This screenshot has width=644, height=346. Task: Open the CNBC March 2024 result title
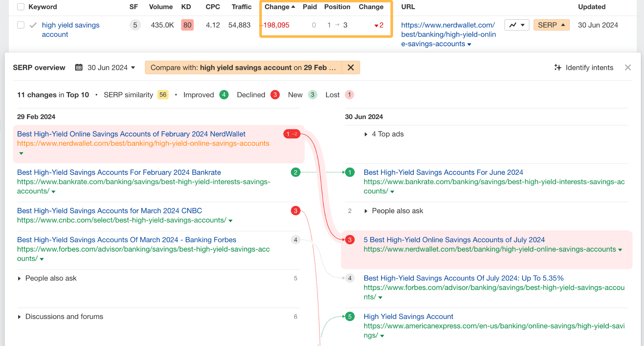click(109, 211)
